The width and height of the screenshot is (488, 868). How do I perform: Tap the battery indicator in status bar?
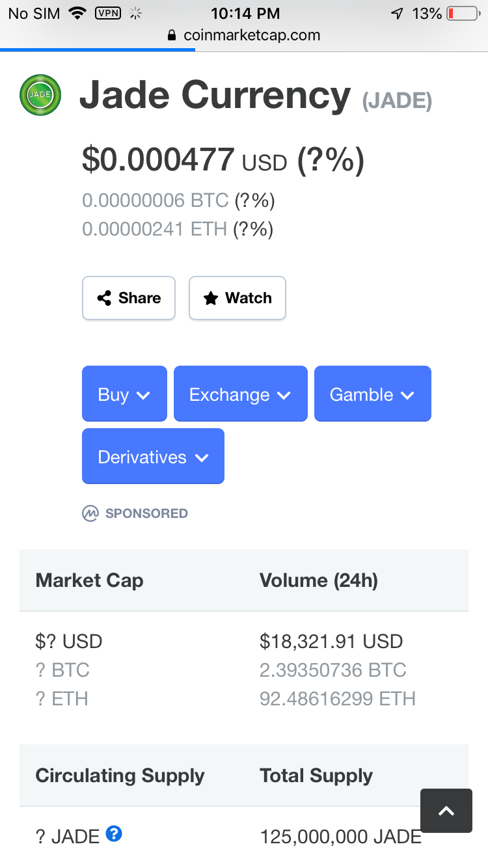463,13
